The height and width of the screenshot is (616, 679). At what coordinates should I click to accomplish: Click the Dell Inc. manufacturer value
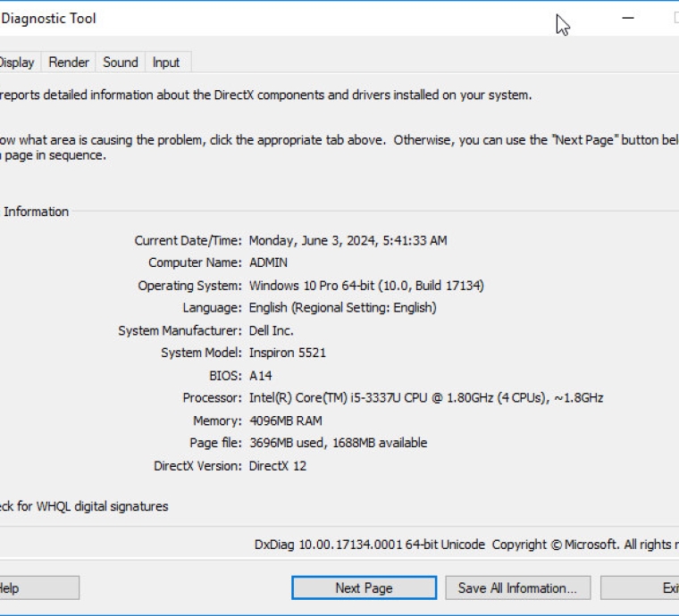271,331
